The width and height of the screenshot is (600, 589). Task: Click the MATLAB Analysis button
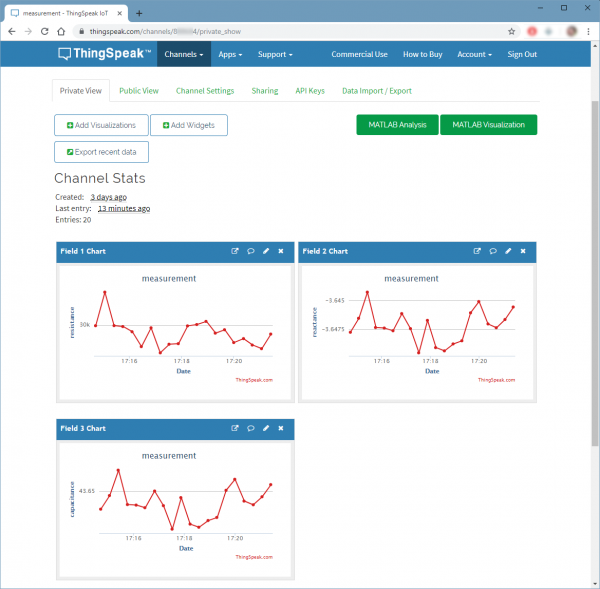click(396, 125)
